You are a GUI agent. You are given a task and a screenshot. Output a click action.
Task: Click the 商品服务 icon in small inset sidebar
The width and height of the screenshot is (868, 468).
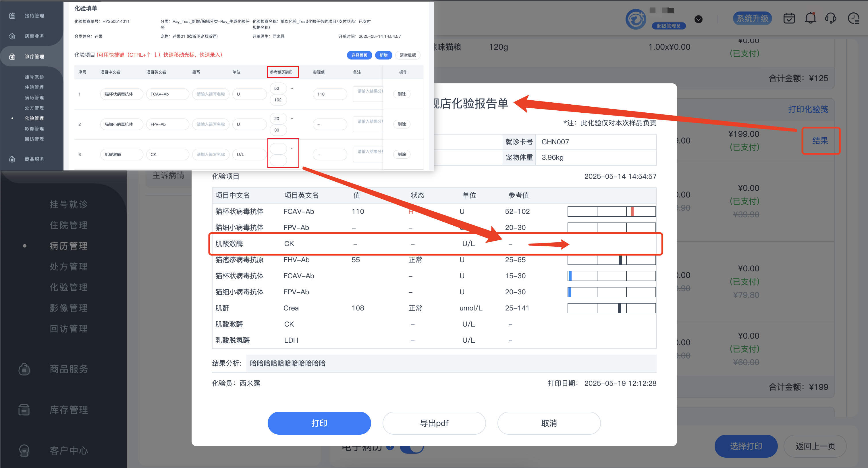(x=12, y=159)
